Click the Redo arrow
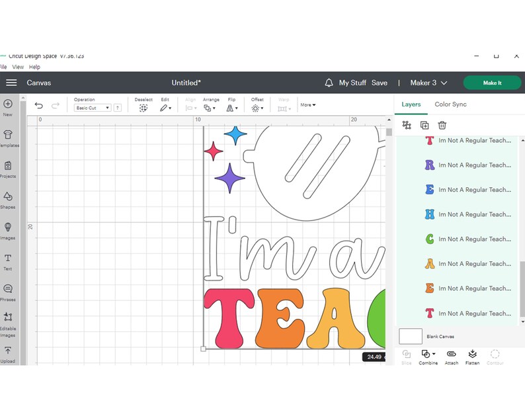This screenshot has width=525, height=420. click(x=56, y=106)
